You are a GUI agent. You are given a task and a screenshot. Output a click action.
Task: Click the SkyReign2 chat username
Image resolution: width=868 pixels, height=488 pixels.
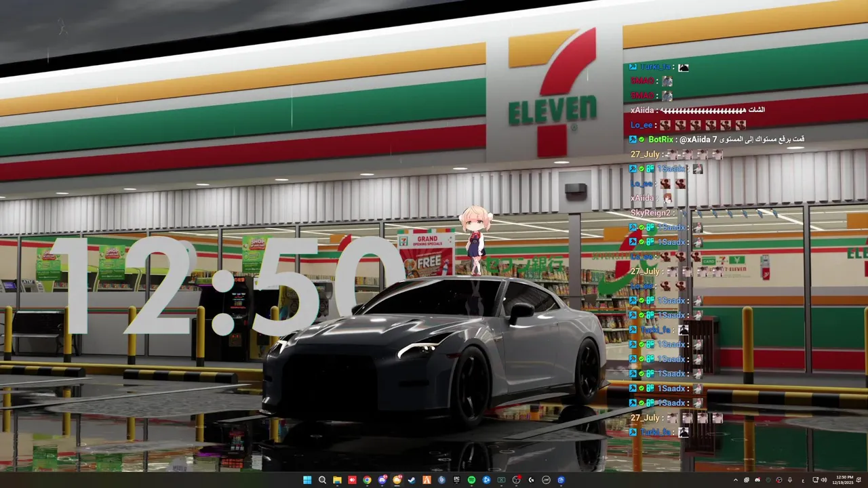coord(651,213)
